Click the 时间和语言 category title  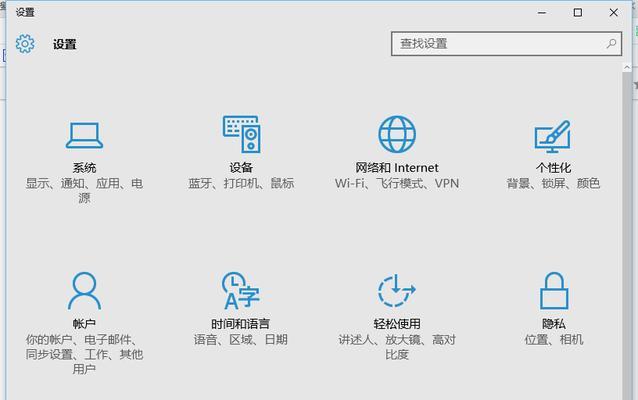240,324
